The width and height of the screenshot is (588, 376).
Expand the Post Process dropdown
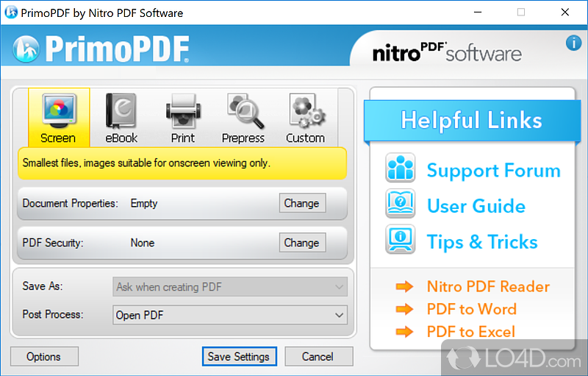click(x=230, y=315)
